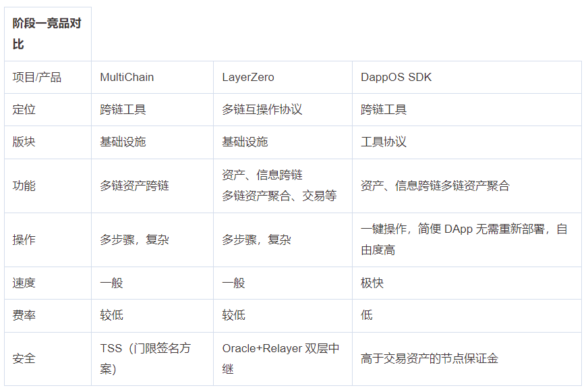Select the '低' cell in DappOS column
Image resolution: width=588 pixels, height=390 pixels.
coord(467,316)
